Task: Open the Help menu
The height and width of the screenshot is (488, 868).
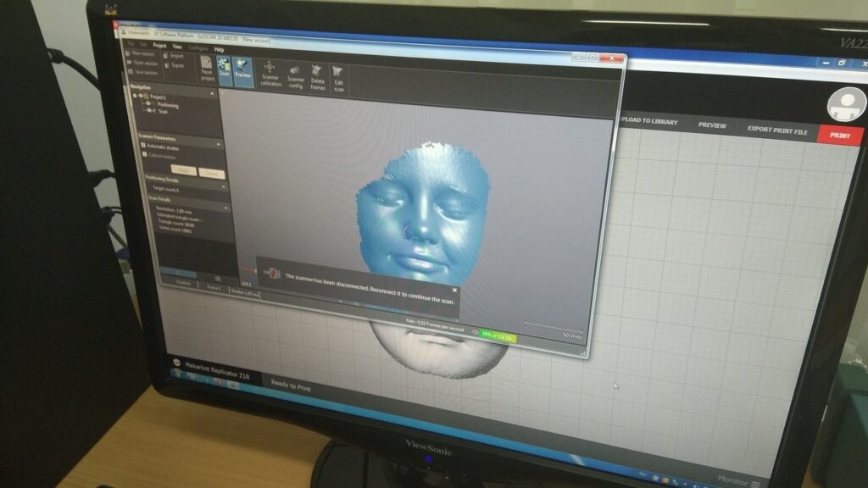Action: tap(219, 49)
